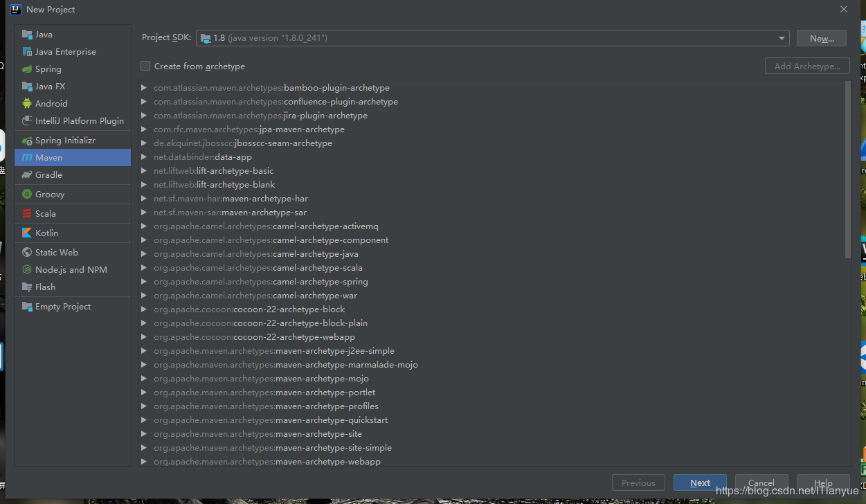Expand maven-archetype-har node
Screen dimensions: 866x504
point(144,199)
